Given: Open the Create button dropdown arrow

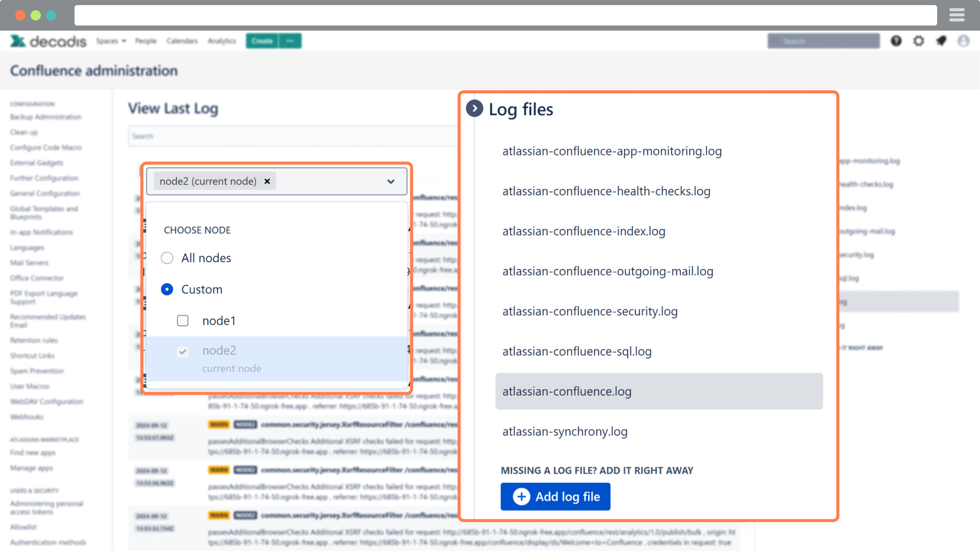Looking at the screenshot, I should (x=290, y=41).
